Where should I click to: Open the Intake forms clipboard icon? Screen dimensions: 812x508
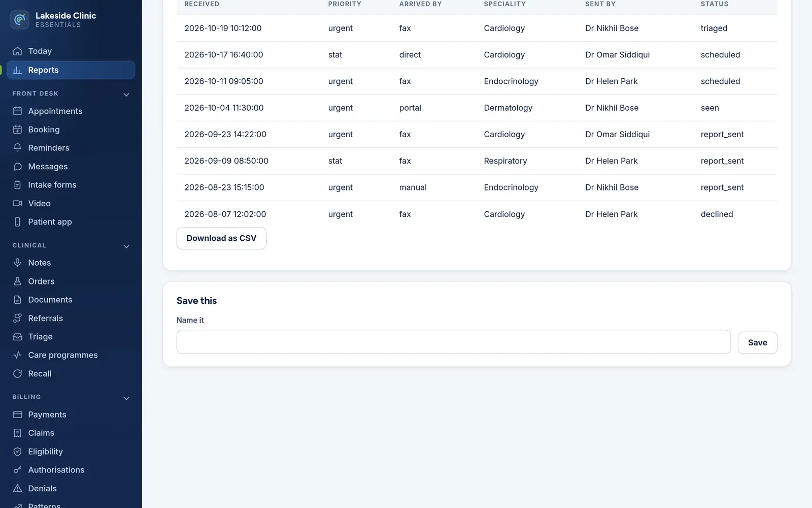tap(17, 185)
